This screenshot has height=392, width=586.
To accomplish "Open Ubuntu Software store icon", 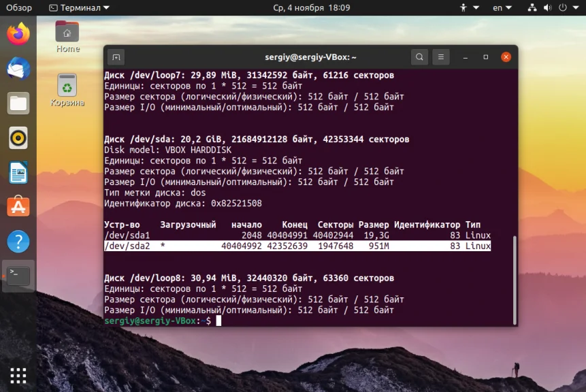I will (18, 207).
